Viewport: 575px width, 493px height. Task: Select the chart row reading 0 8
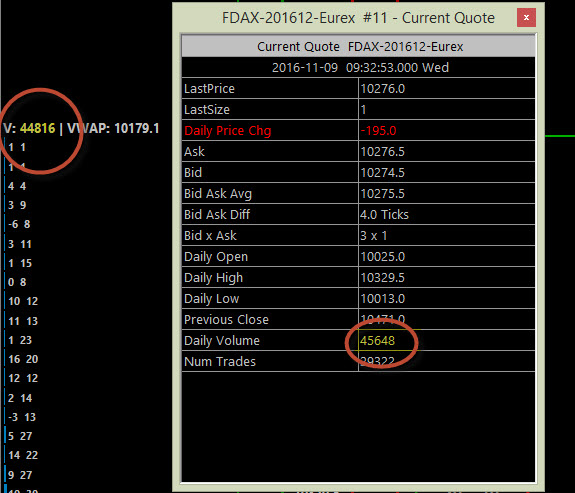tap(17, 282)
